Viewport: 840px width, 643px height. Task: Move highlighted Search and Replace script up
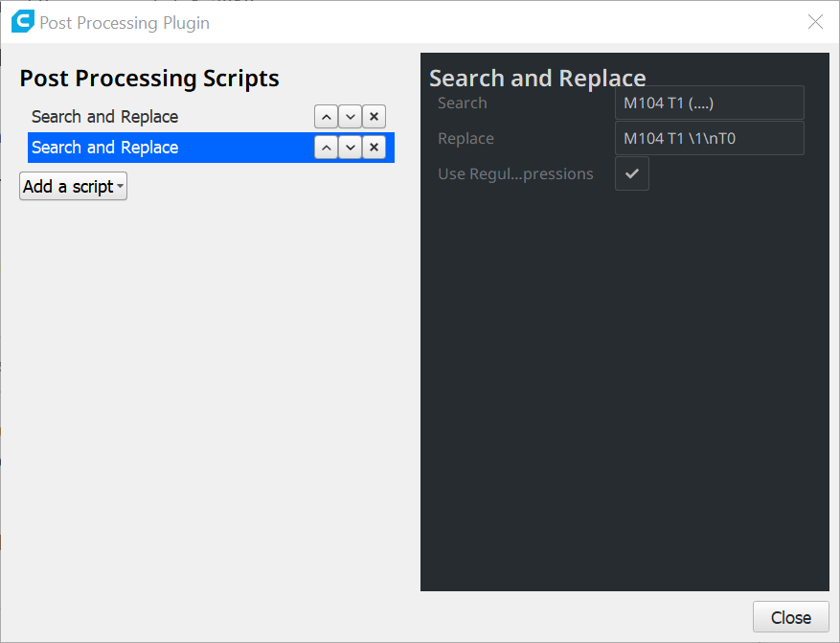(327, 148)
